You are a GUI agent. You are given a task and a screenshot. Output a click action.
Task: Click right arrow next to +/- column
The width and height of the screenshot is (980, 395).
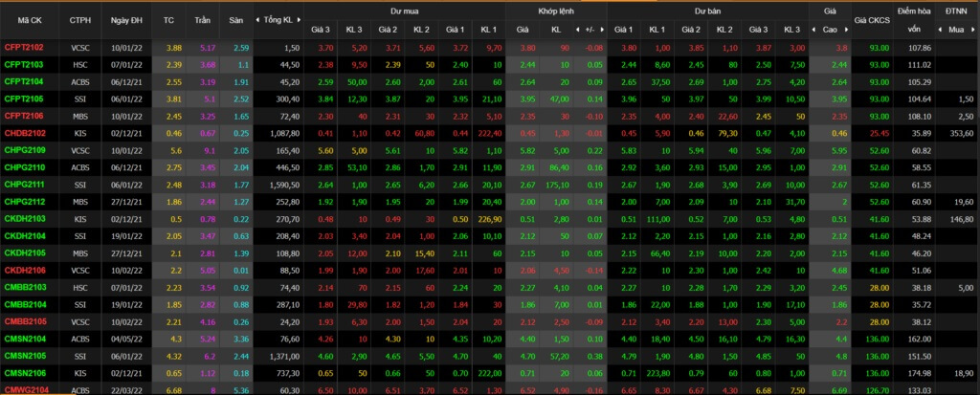[x=601, y=30]
